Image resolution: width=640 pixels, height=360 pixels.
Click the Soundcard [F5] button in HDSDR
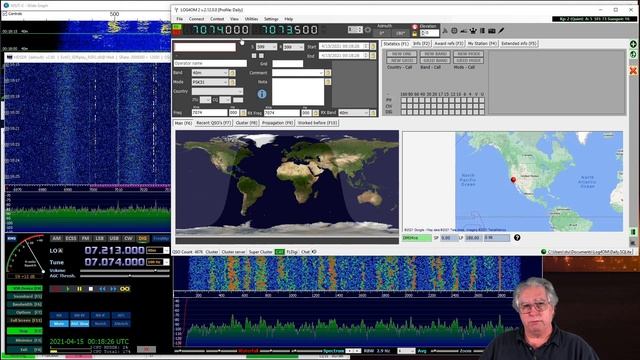[24, 296]
